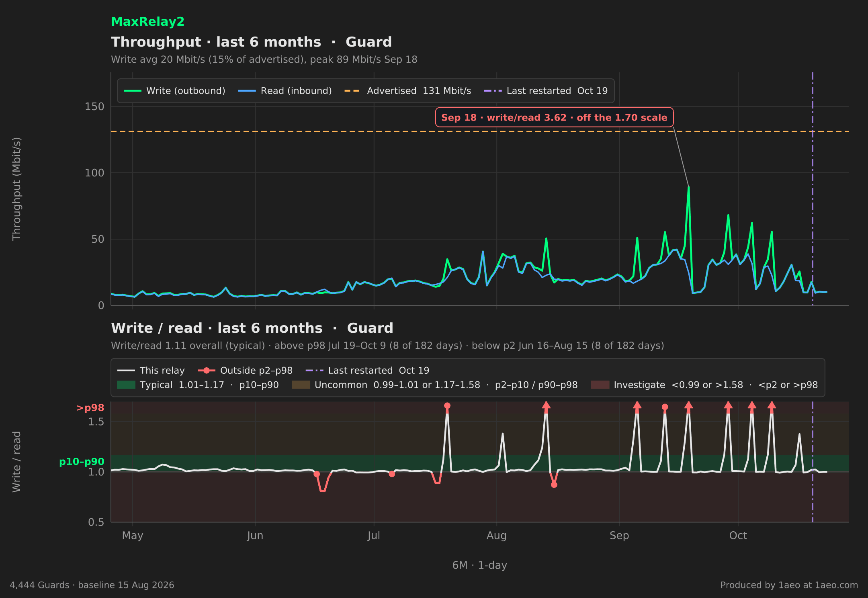Click the 'This relay' legend entry
Viewport: 868px width, 598px height.
tap(151, 371)
